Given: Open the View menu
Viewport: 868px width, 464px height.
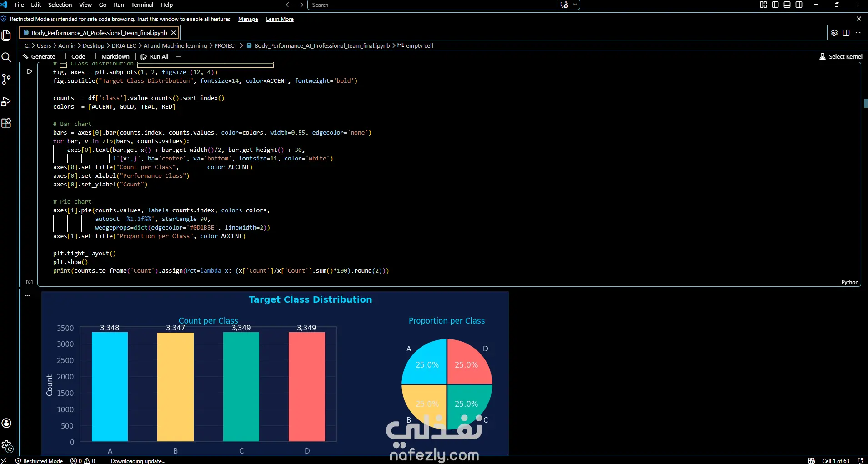Looking at the screenshot, I should (x=85, y=5).
